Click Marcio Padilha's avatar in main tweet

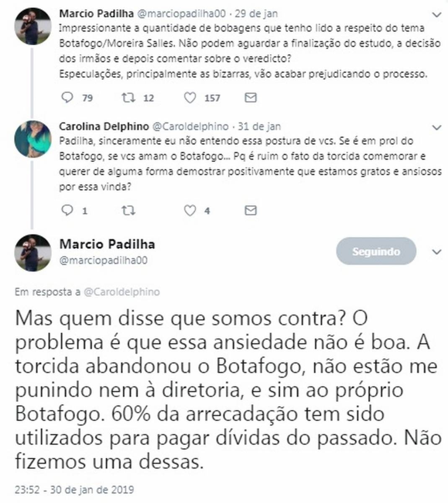click(33, 253)
